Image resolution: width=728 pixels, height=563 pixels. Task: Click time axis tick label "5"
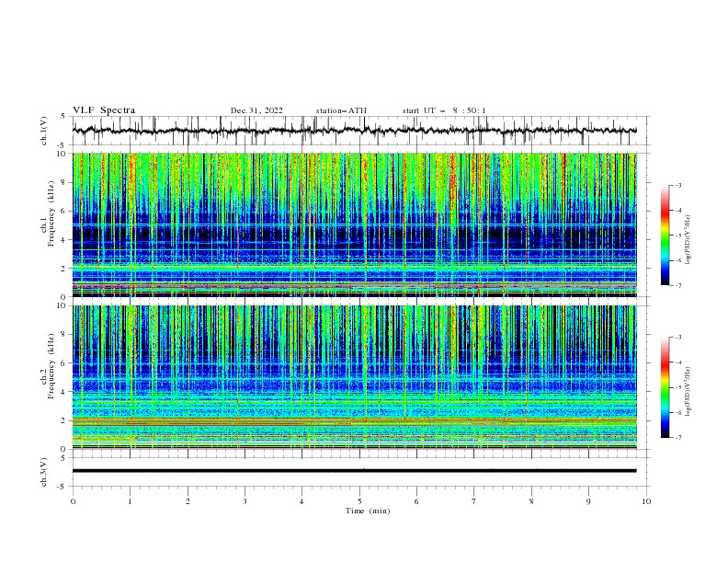click(359, 501)
